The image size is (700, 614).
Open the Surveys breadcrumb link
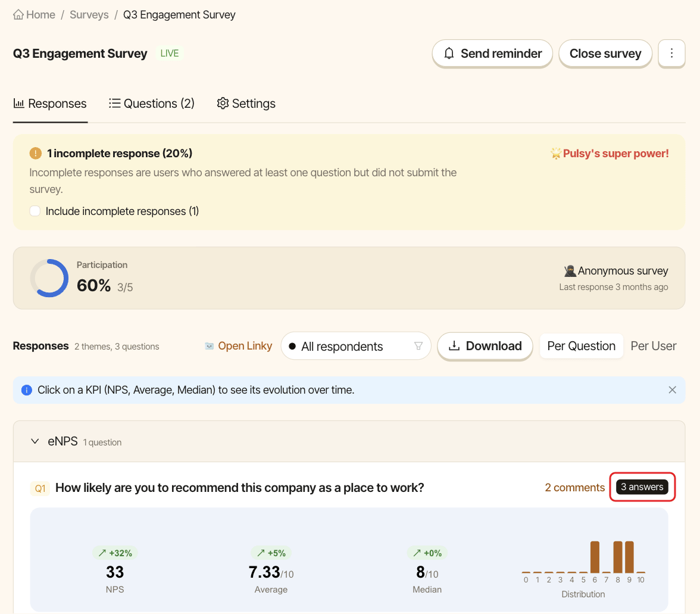coord(89,15)
